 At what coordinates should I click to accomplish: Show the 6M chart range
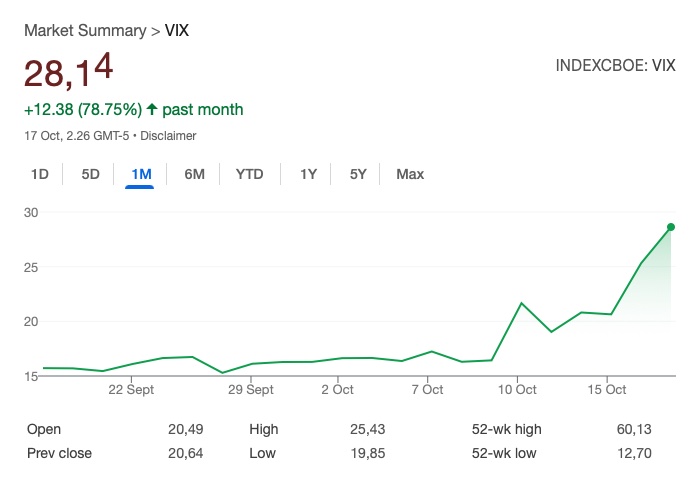(194, 174)
